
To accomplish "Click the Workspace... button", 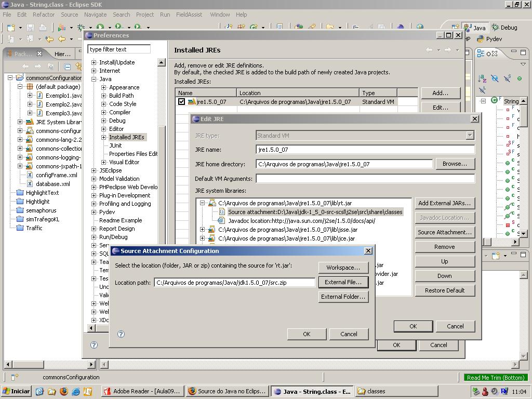I will tap(343, 268).
